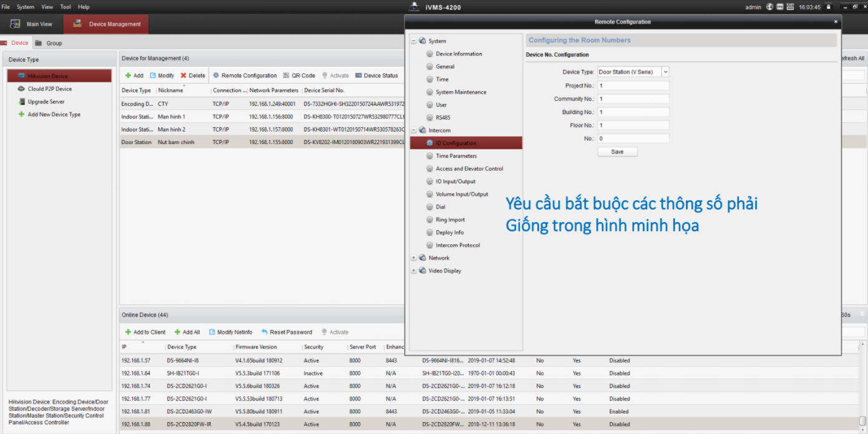The height and width of the screenshot is (434, 868).
Task: Expand the Video Display tree node
Action: click(413, 271)
